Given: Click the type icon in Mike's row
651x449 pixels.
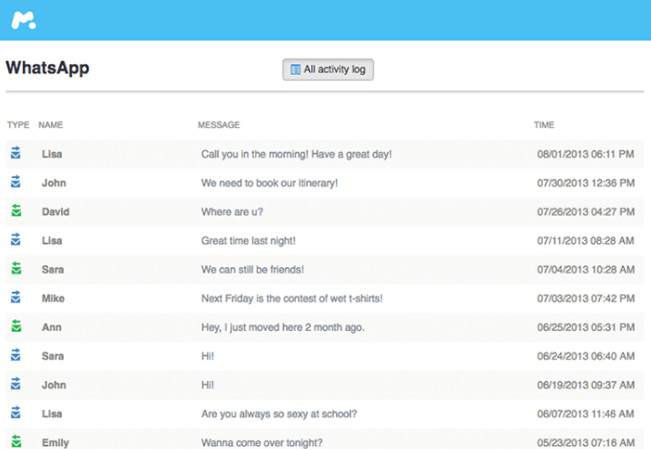Looking at the screenshot, I should pos(16,297).
